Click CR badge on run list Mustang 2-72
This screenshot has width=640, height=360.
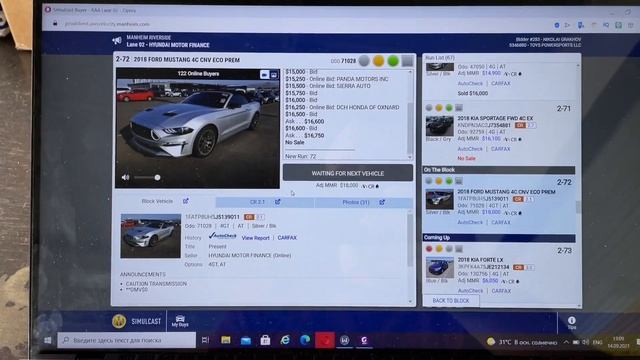[518, 199]
